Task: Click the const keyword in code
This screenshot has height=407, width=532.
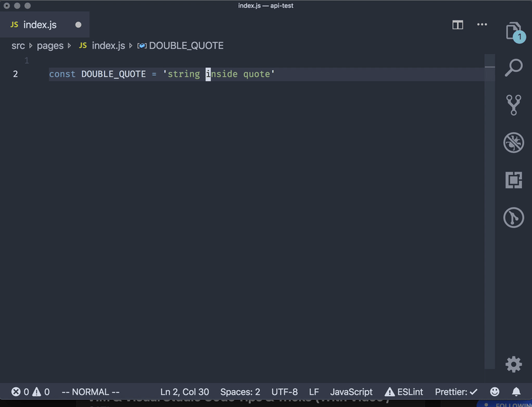Action: pos(62,74)
